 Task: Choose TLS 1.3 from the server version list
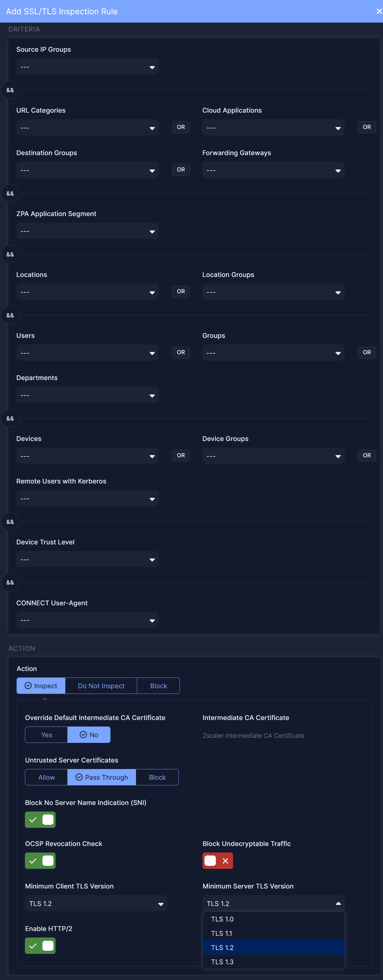click(x=273, y=962)
